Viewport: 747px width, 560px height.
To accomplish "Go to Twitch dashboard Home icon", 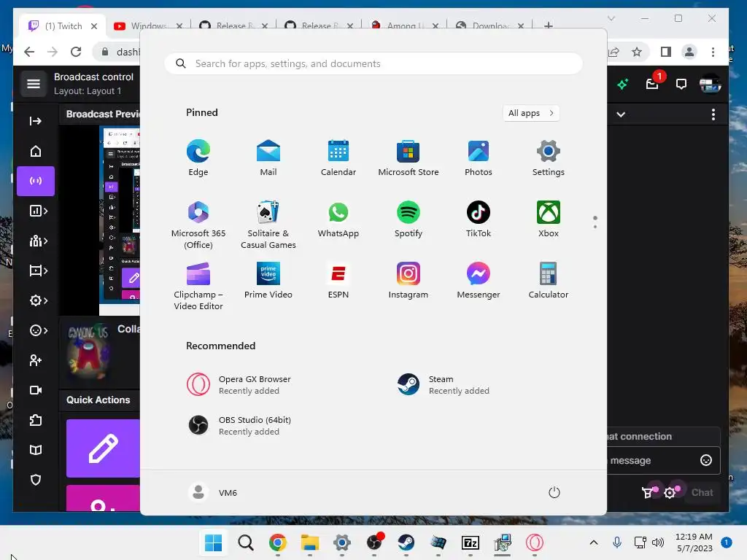I will click(36, 152).
